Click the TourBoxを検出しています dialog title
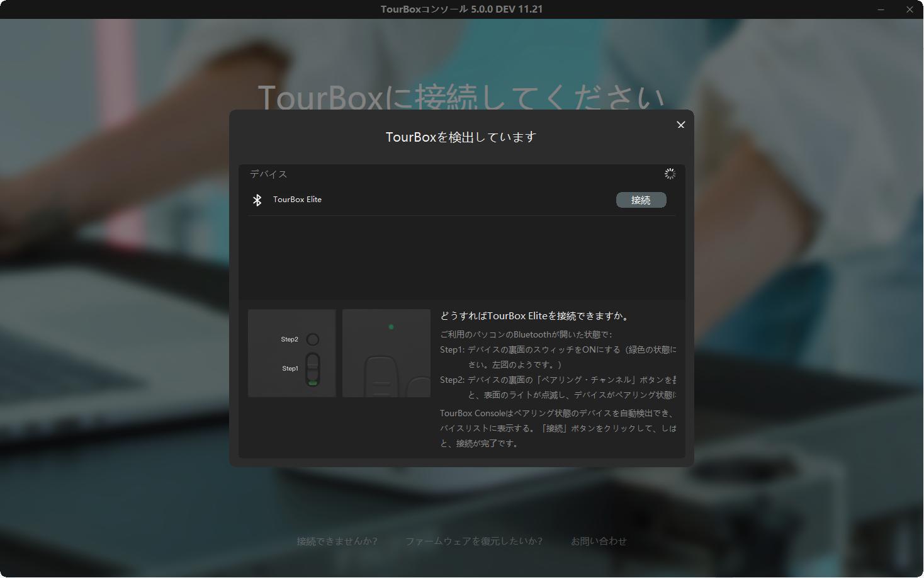Screen dimensions: 924x578 [461, 137]
